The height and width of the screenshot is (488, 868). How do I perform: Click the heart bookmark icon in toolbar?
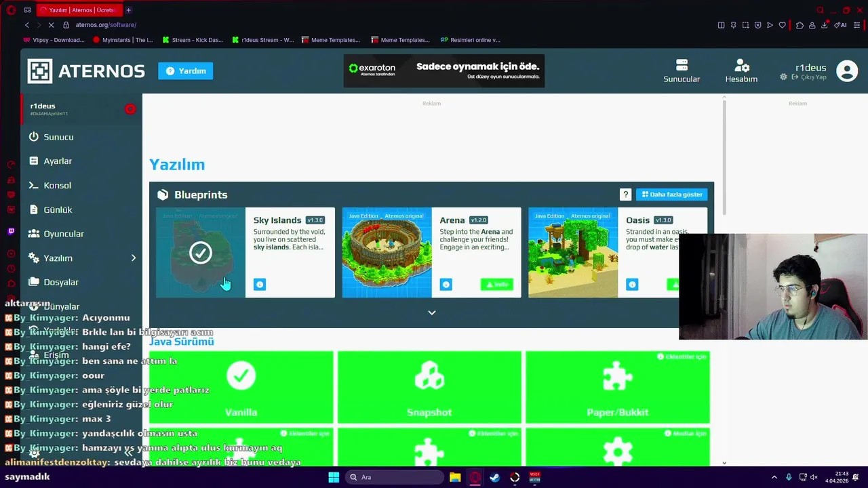(782, 25)
